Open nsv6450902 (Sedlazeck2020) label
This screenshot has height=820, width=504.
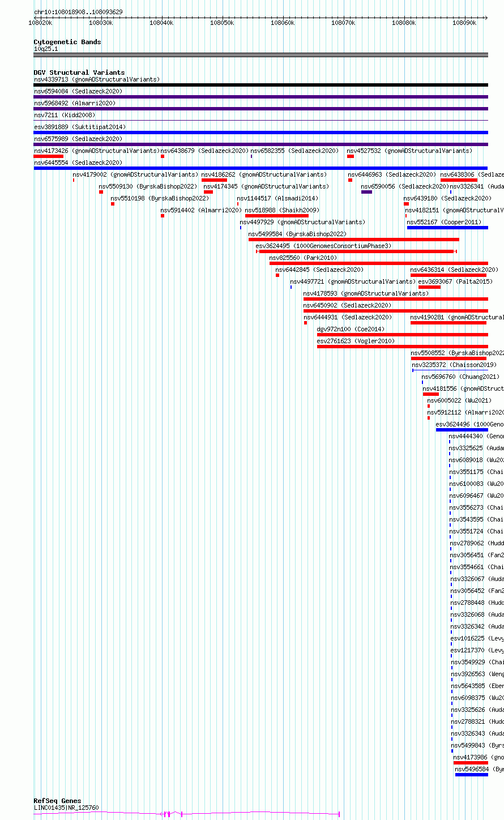(348, 305)
